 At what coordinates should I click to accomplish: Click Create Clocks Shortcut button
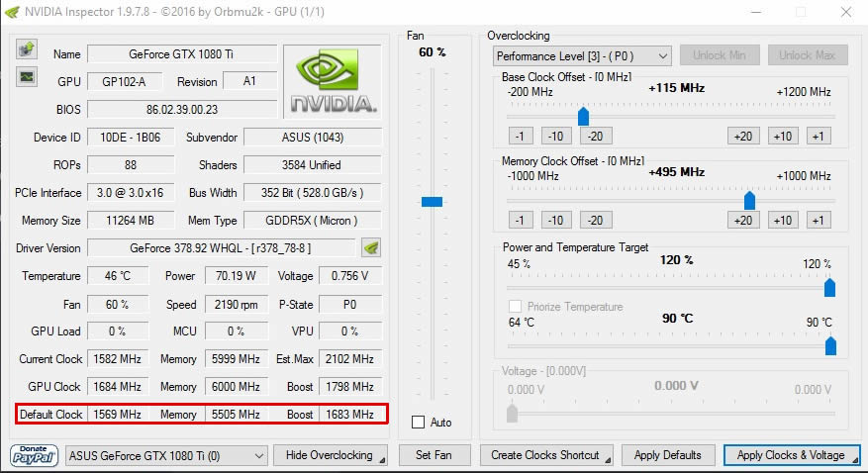[545, 455]
